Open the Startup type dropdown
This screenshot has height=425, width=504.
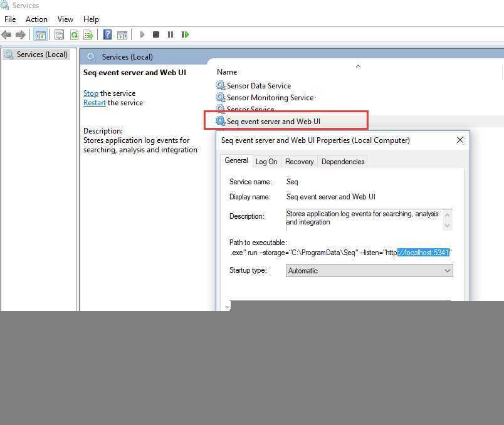(x=369, y=271)
